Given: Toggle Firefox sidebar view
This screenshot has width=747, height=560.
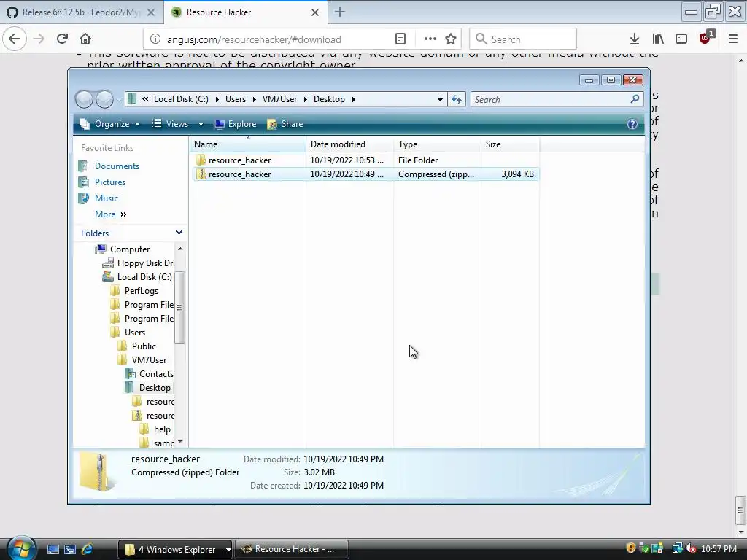Looking at the screenshot, I should tap(681, 39).
